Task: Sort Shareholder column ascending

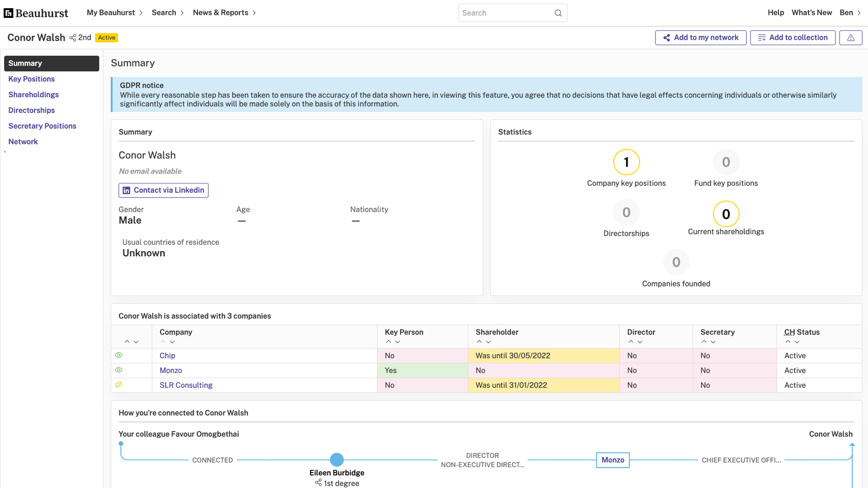Action: [480, 342]
